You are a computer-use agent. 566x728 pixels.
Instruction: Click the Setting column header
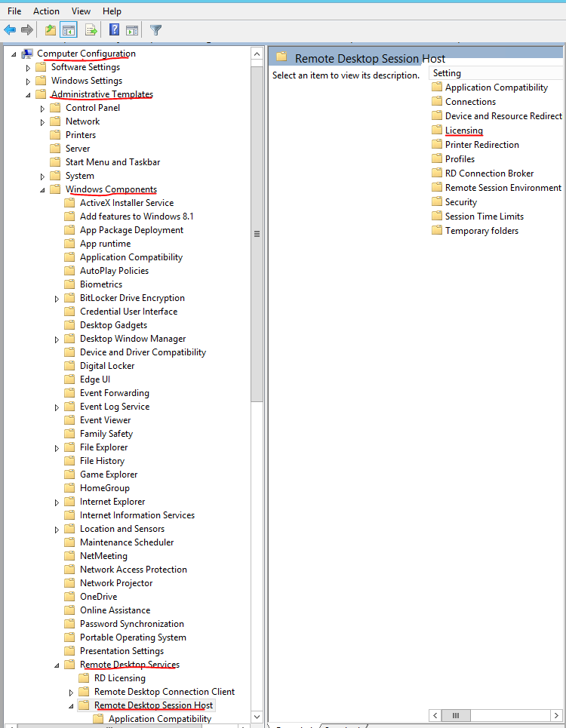tap(496, 73)
